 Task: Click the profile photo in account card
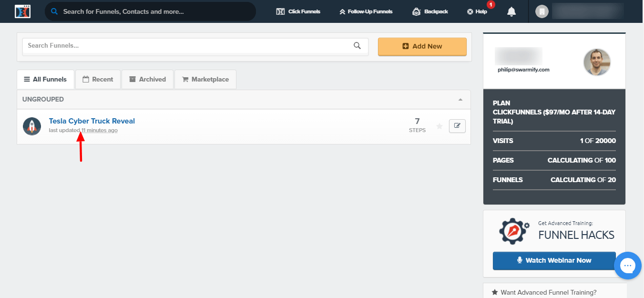click(597, 62)
